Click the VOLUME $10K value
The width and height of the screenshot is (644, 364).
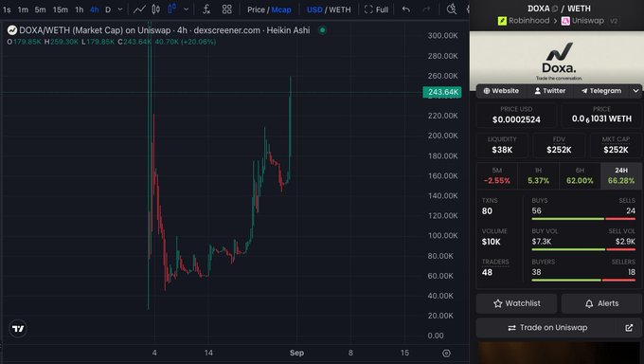(492, 242)
